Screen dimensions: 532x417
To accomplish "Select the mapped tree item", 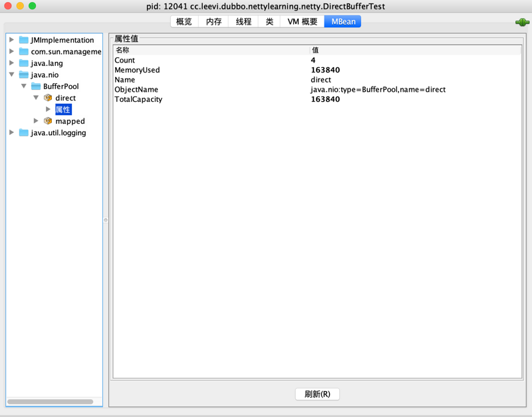I will point(70,121).
